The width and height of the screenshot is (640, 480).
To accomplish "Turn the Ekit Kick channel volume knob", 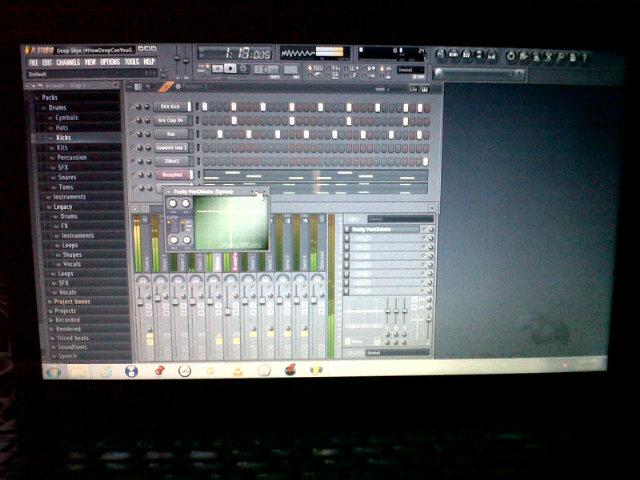I will tap(147, 107).
